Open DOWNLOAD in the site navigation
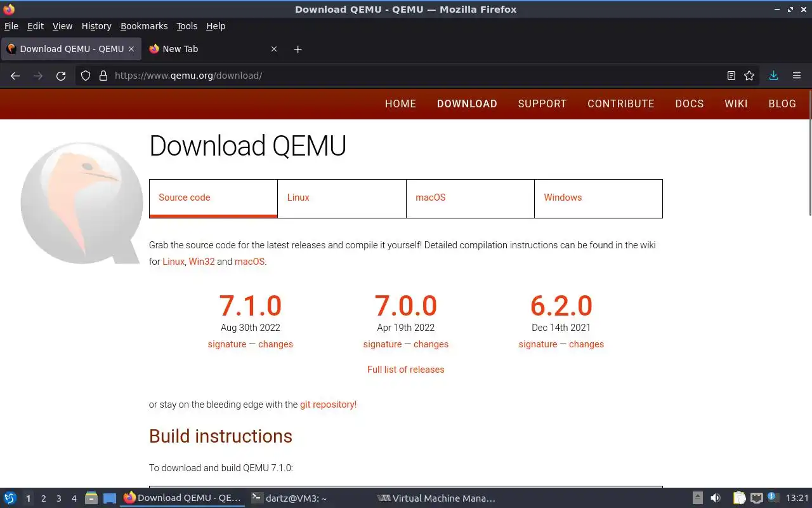The height and width of the screenshot is (508, 812). 467,104
